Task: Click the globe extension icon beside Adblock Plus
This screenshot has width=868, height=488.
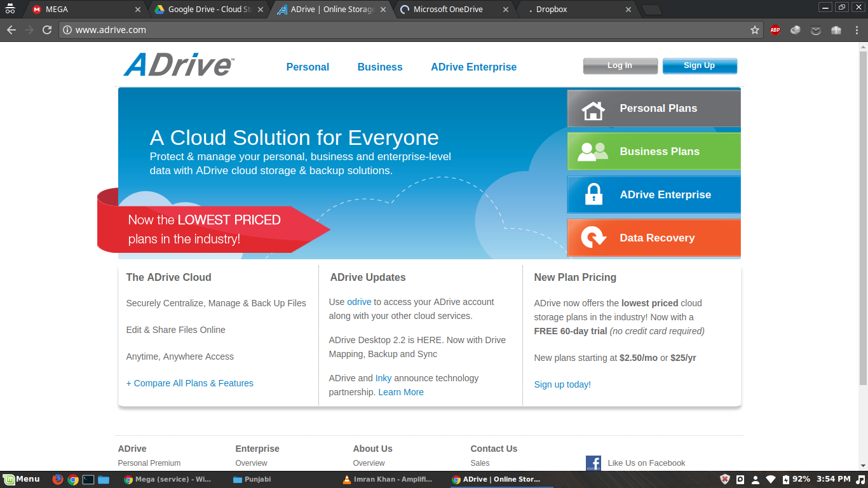Action: (x=796, y=30)
